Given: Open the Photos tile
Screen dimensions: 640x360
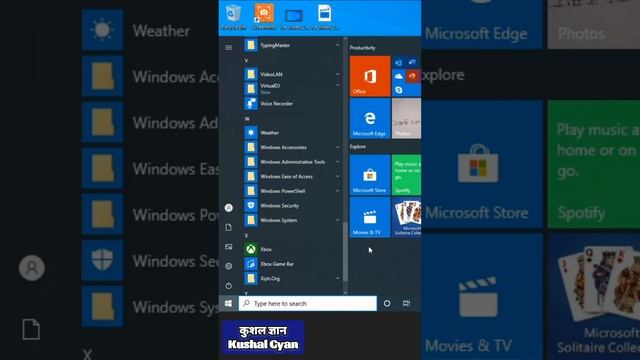Looking at the screenshot, I should click(x=406, y=118).
